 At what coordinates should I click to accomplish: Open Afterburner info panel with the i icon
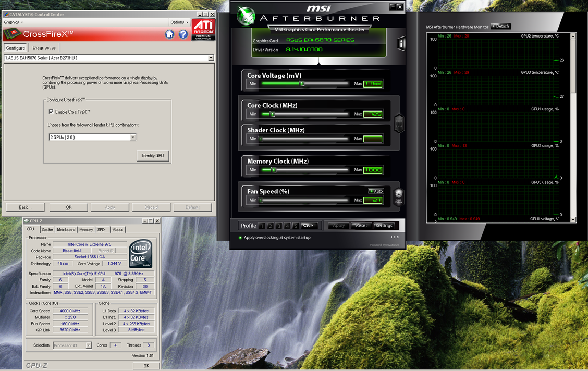click(x=401, y=43)
